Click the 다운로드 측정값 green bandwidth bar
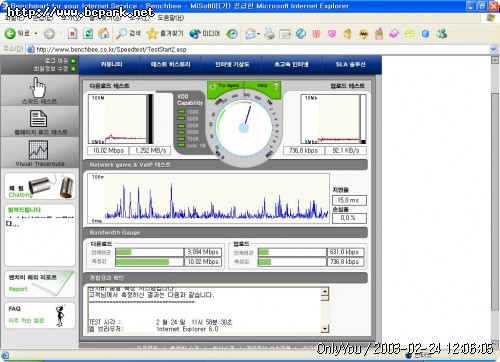 pos(142,262)
